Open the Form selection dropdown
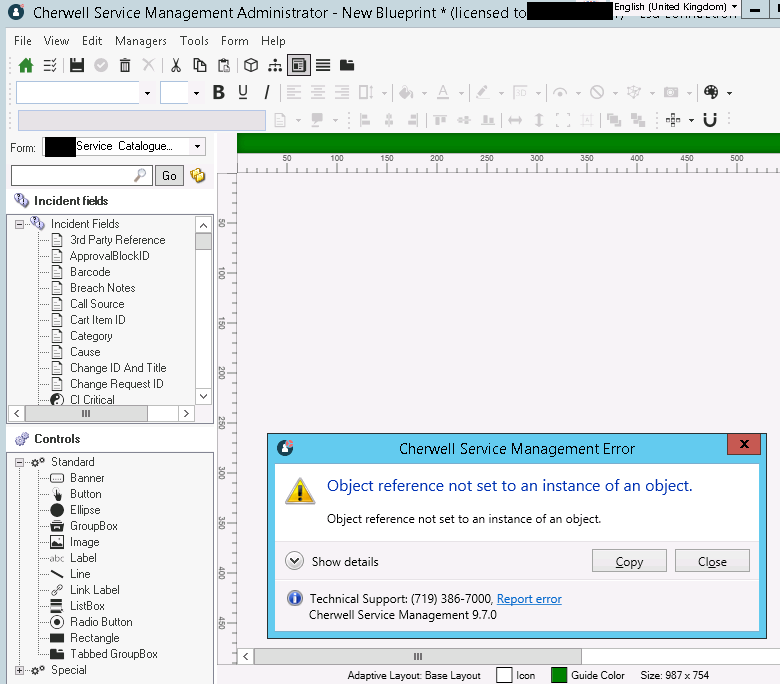 click(x=197, y=146)
